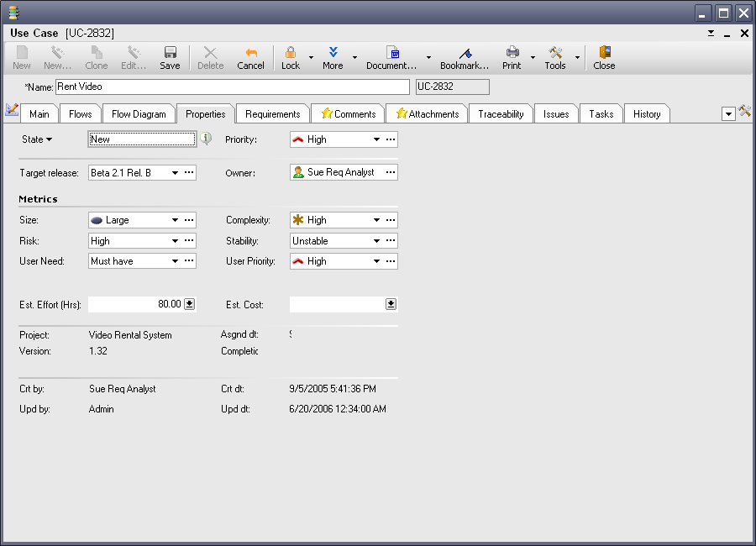The width and height of the screenshot is (756, 546).
Task: Click the Bookmark... toolbar icon
Action: pyautogui.click(x=465, y=58)
